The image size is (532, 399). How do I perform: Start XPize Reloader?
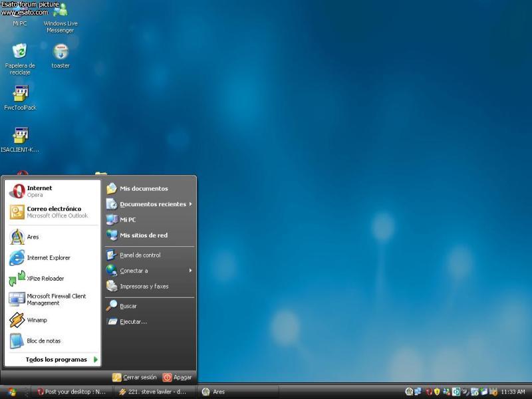tap(53, 278)
